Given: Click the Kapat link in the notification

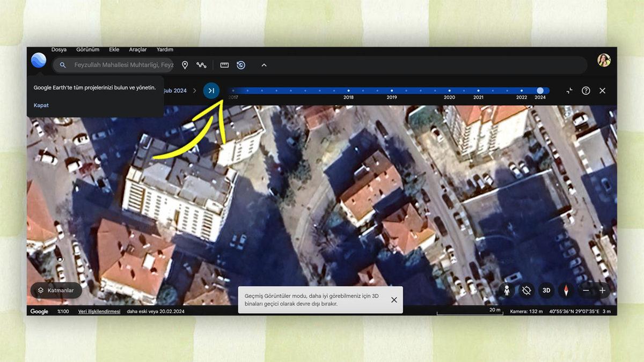Looking at the screenshot, I should pos(41,105).
